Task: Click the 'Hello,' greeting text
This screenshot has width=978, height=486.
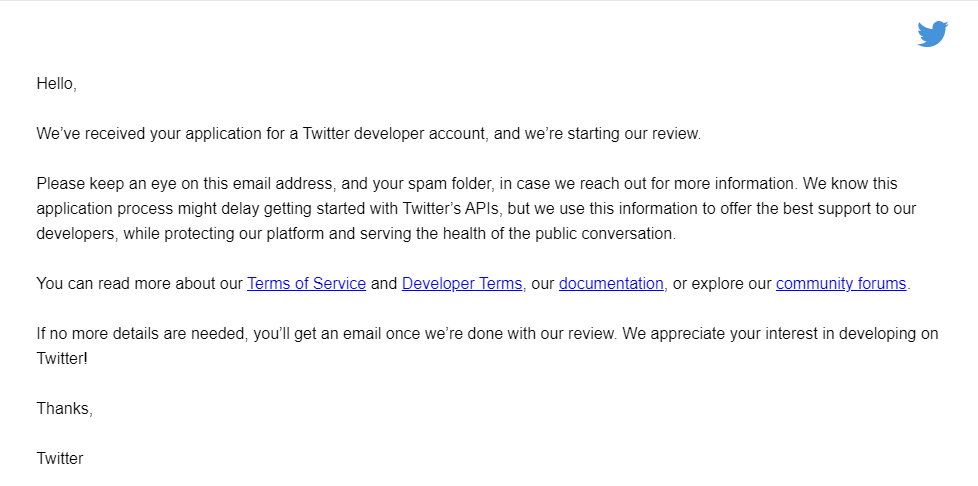Action: pyautogui.click(x=57, y=84)
